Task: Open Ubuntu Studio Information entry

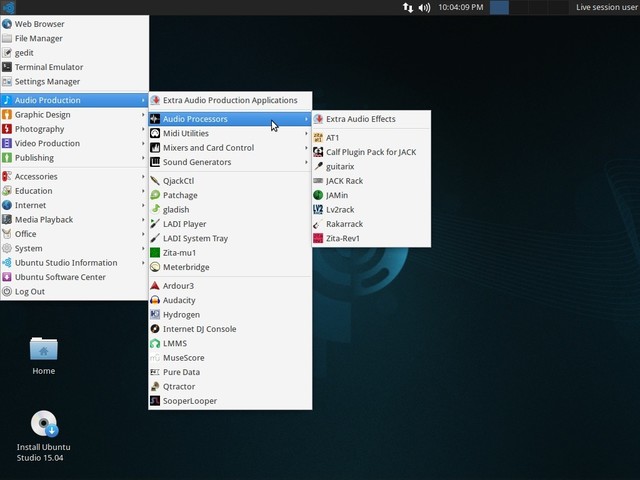Action: coord(74,262)
